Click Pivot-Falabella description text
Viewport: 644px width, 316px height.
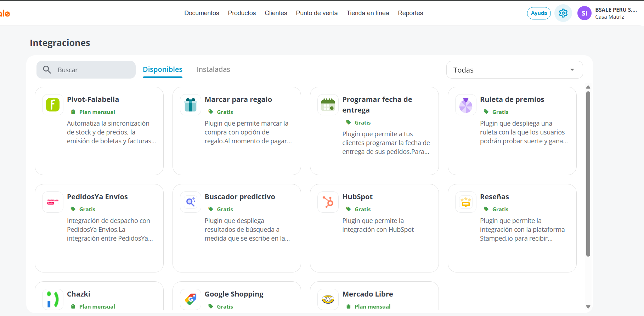pos(112,132)
